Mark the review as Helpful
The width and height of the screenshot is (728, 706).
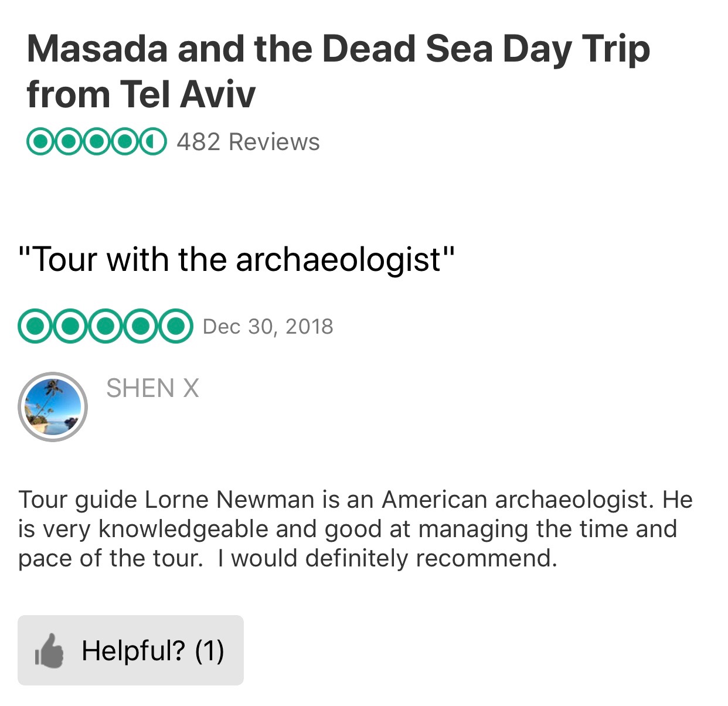[131, 650]
